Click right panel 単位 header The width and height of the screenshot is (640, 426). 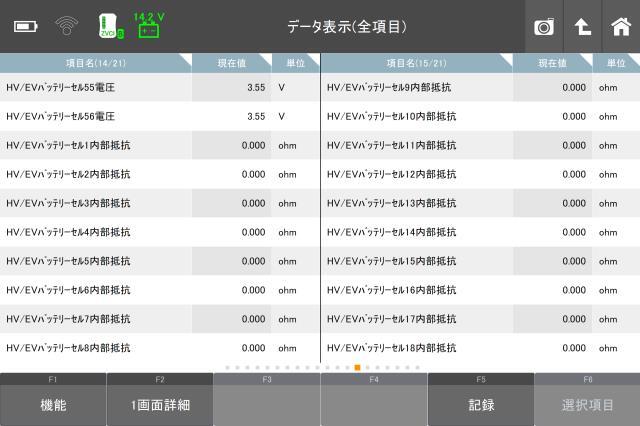616,63
